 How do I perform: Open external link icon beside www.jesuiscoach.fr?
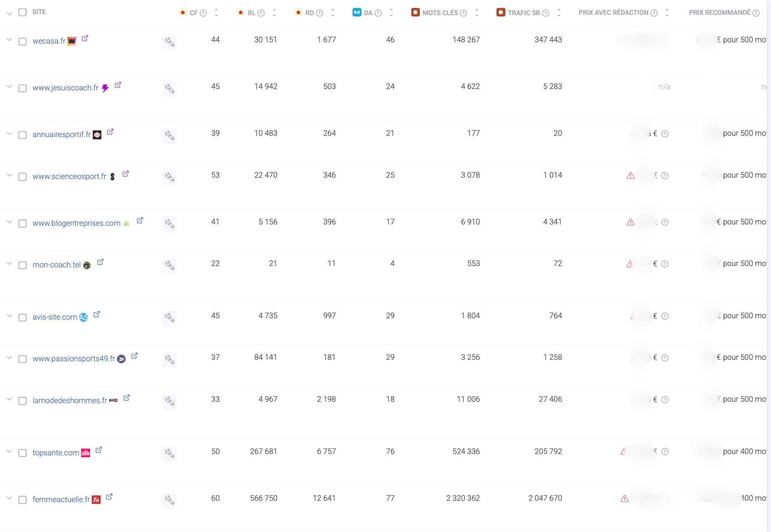tap(118, 85)
